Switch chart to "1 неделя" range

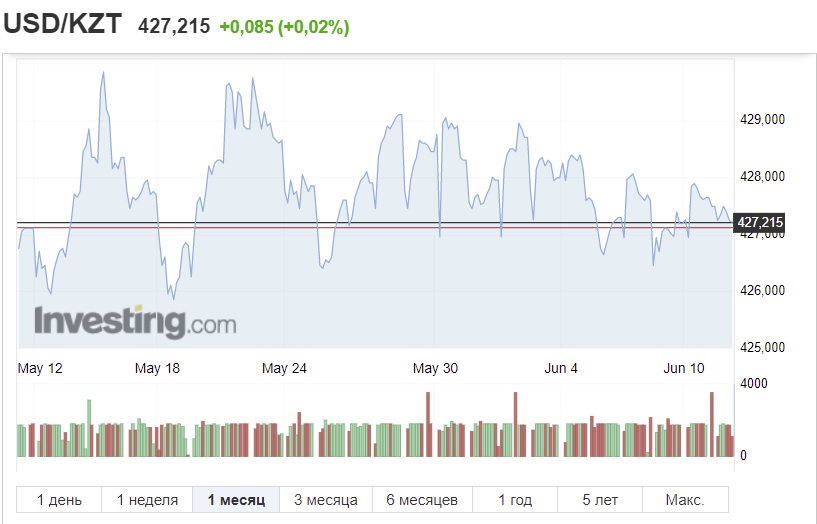(147, 500)
